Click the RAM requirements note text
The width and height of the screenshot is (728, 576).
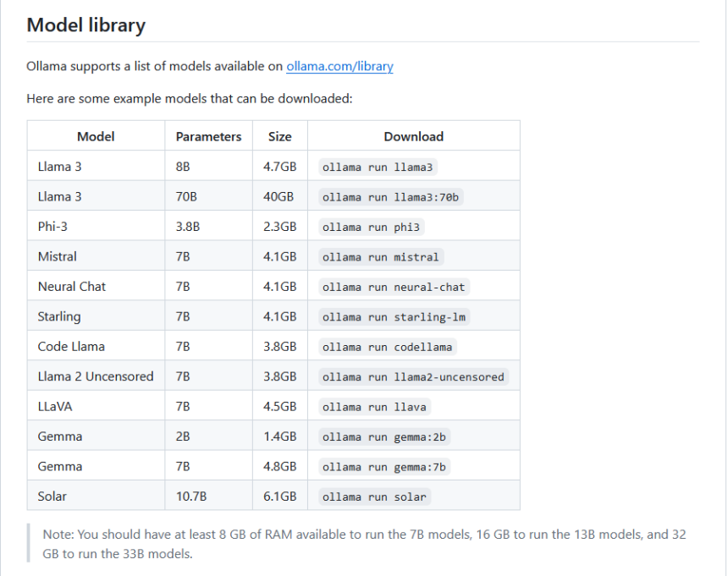click(x=364, y=544)
